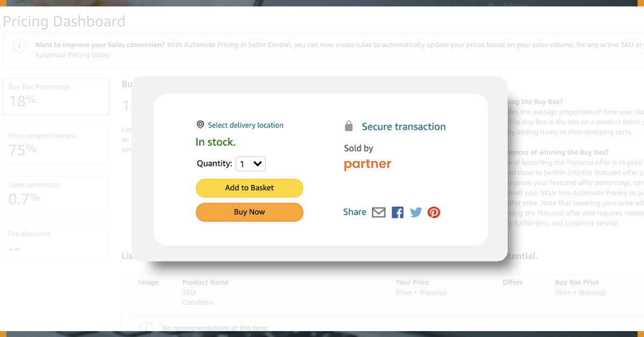Open the partner seller link
This screenshot has width=644, height=337.
point(368,164)
